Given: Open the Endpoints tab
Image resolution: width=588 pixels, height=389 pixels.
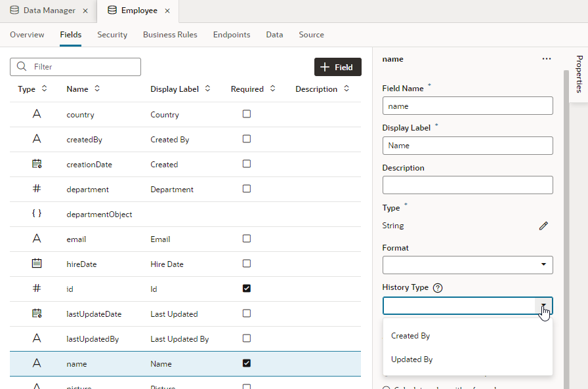Looking at the screenshot, I should [x=232, y=35].
